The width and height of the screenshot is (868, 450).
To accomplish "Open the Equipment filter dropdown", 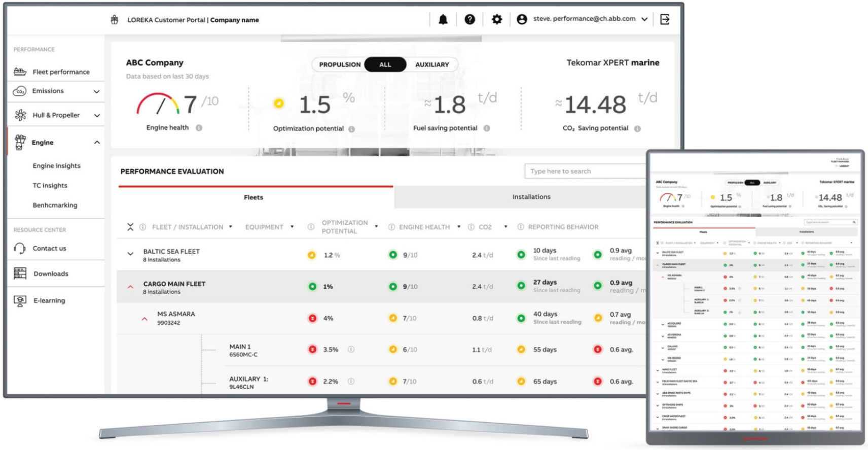I will pos(292,227).
